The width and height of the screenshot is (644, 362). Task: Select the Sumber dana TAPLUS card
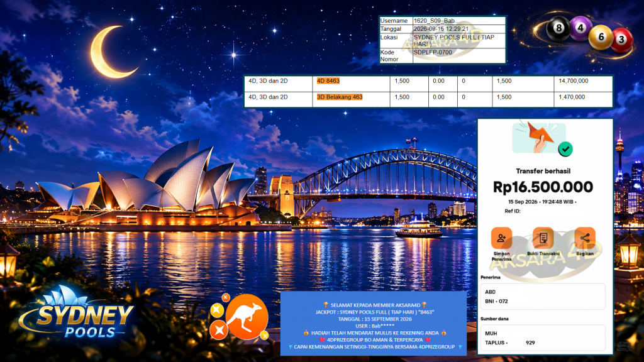(543, 337)
